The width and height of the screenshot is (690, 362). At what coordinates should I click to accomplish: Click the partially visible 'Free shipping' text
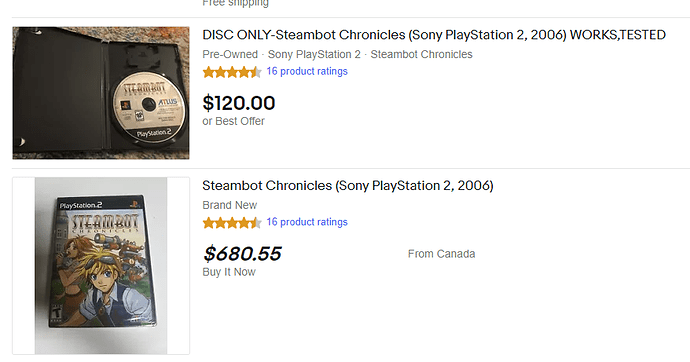point(235,3)
